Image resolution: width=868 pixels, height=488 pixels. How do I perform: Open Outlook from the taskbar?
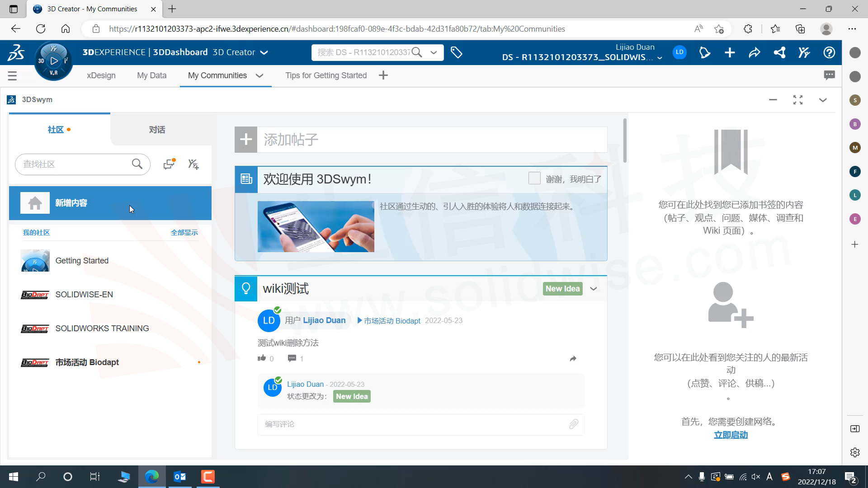coord(180,477)
